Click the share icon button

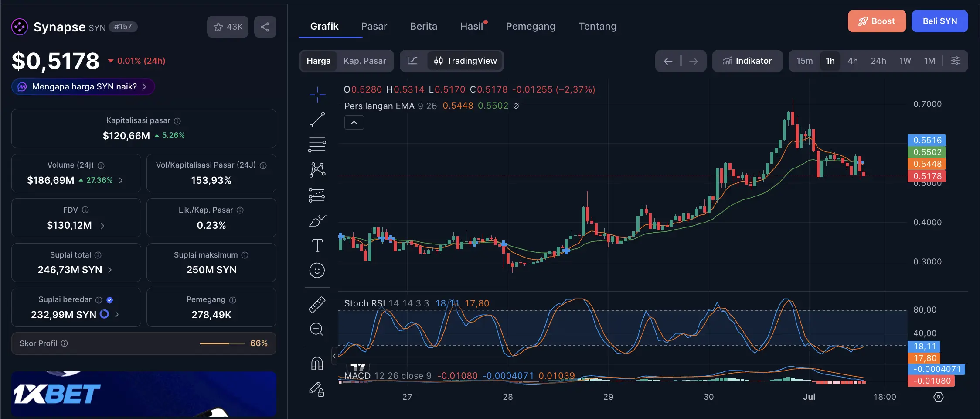pyautogui.click(x=265, y=27)
